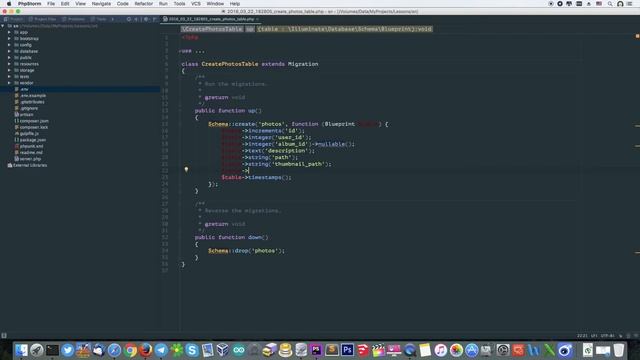Image resolution: width=640 pixels, height=360 pixels.
Task: Open the File menu
Action: click(51, 4)
